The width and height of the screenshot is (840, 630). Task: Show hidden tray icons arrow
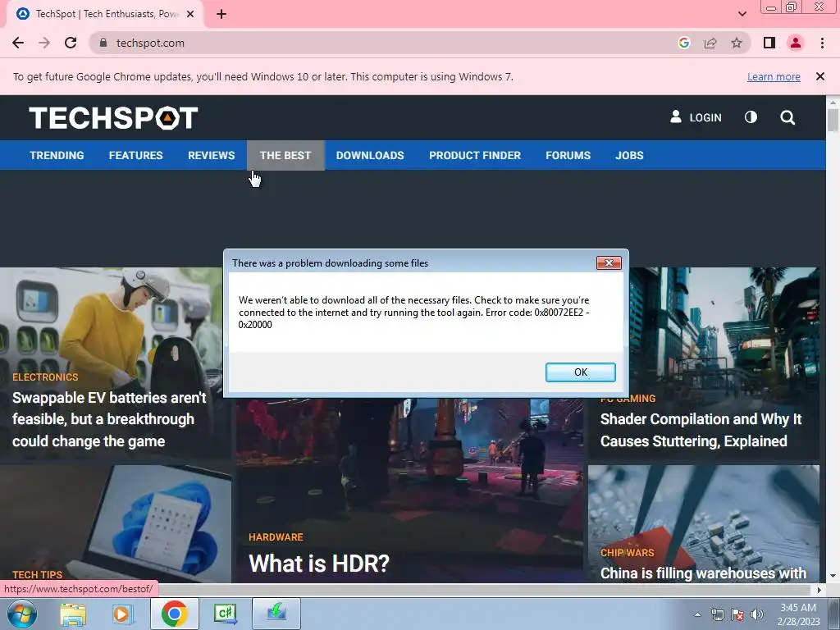pos(697,614)
